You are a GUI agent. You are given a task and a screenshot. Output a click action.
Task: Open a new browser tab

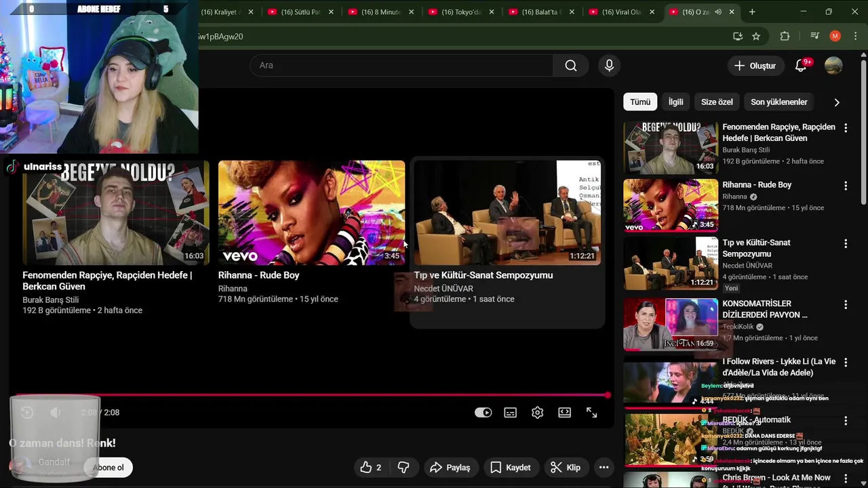tap(752, 12)
